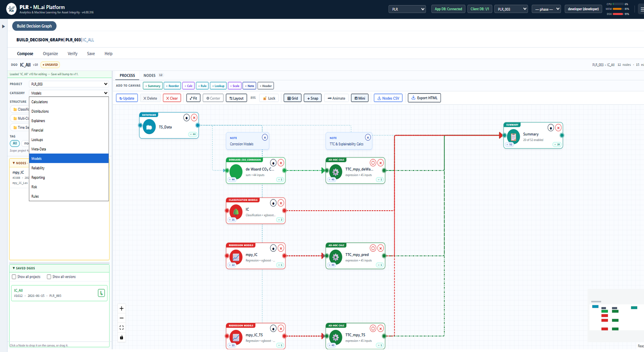The image size is (644, 352).
Task: Click the Layout button
Action: (236, 98)
